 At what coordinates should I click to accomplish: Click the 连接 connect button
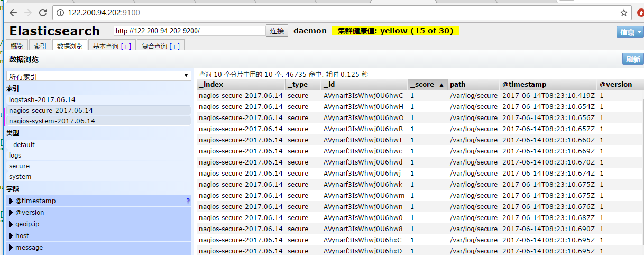(277, 31)
